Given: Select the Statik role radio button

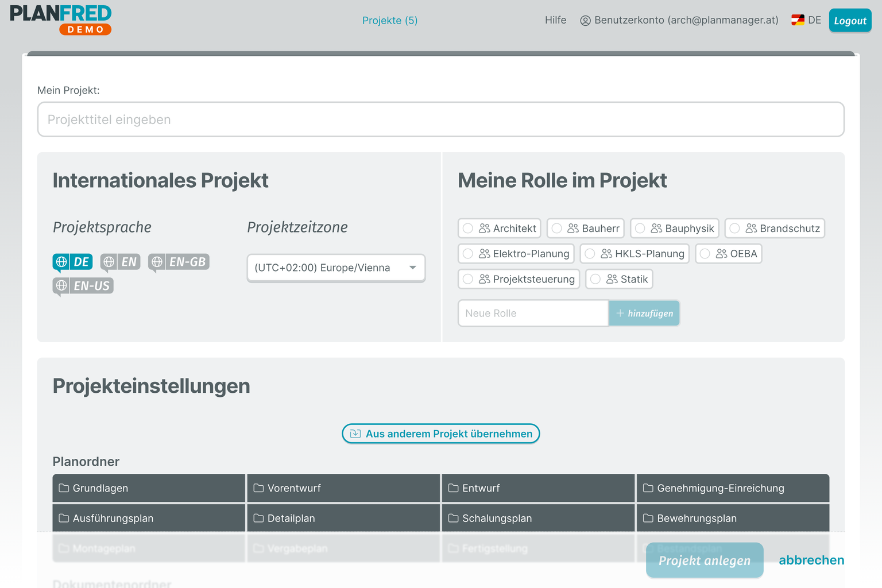Looking at the screenshot, I should 595,279.
